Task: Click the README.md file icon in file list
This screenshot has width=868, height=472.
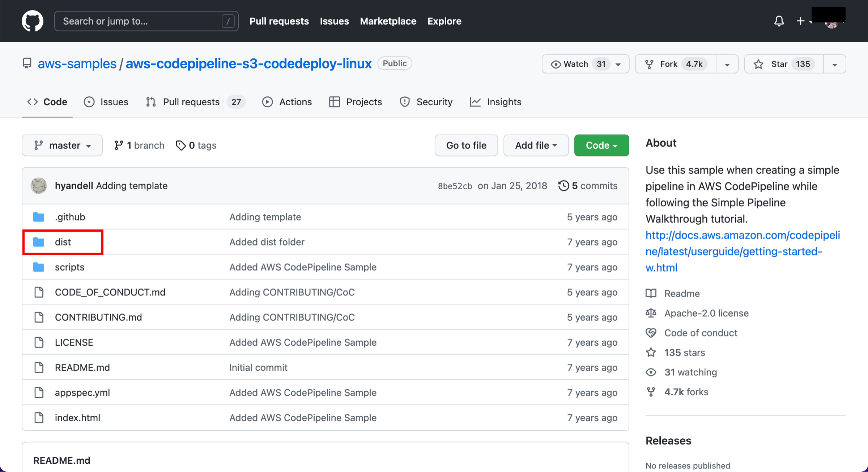Action: pos(39,367)
